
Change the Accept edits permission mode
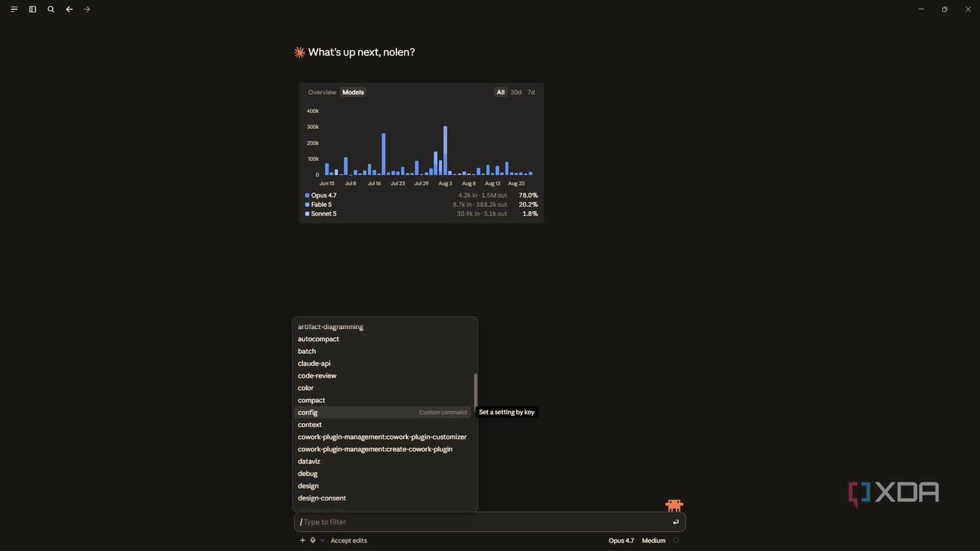click(349, 541)
